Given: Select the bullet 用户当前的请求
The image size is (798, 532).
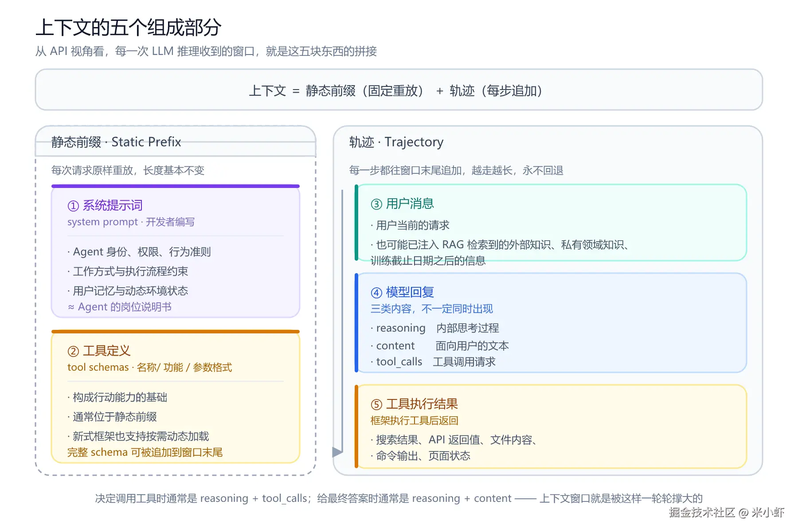Looking at the screenshot, I should (410, 225).
